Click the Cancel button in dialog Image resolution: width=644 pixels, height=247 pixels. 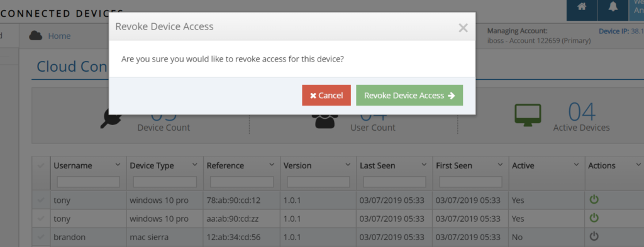(x=326, y=95)
